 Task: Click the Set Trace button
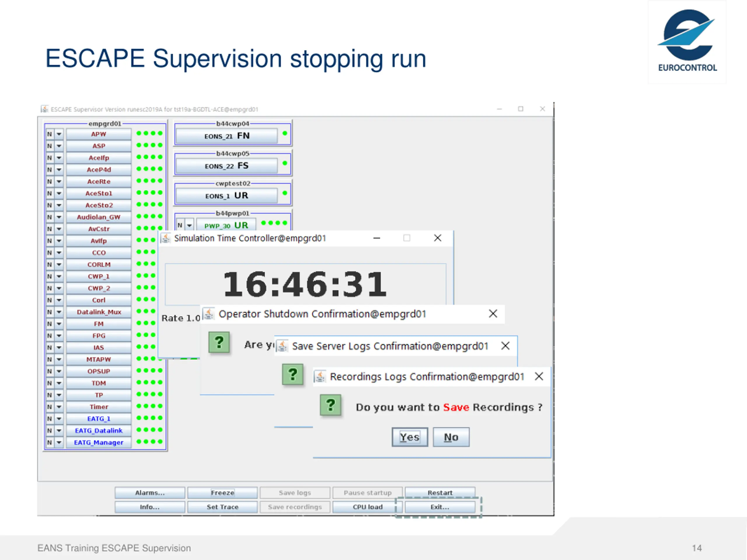click(x=223, y=507)
